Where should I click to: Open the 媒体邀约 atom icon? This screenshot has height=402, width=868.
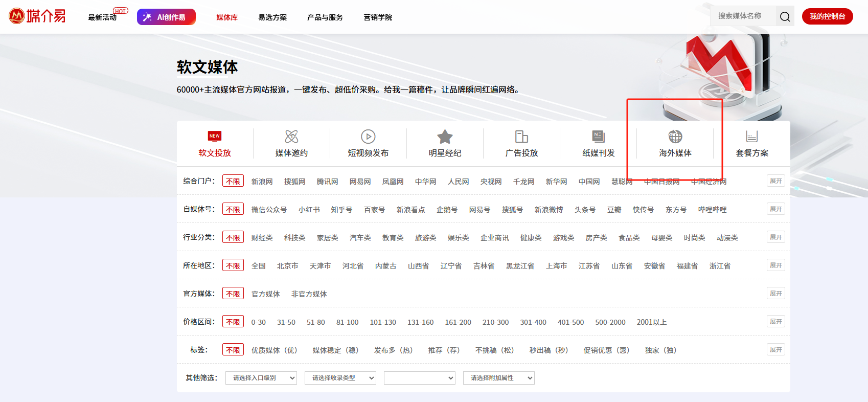pos(291,137)
